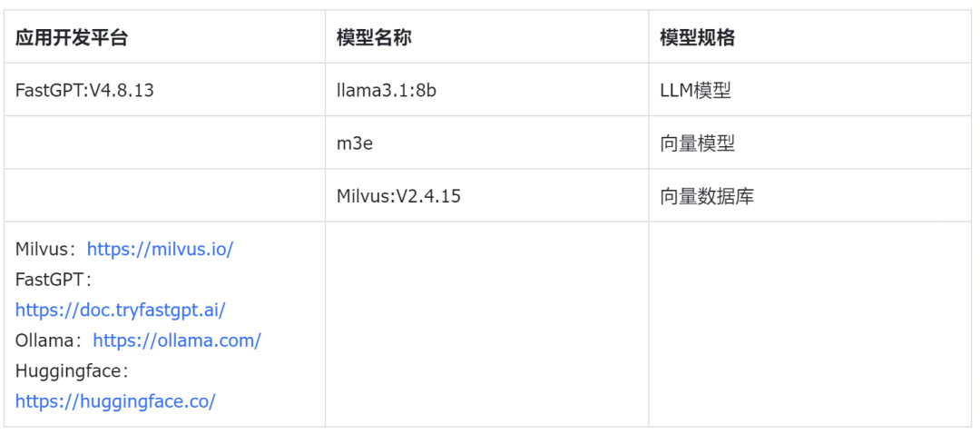Click the 'Milvus:' label before its link
Image resolution: width=980 pixels, height=434 pixels.
(44, 249)
